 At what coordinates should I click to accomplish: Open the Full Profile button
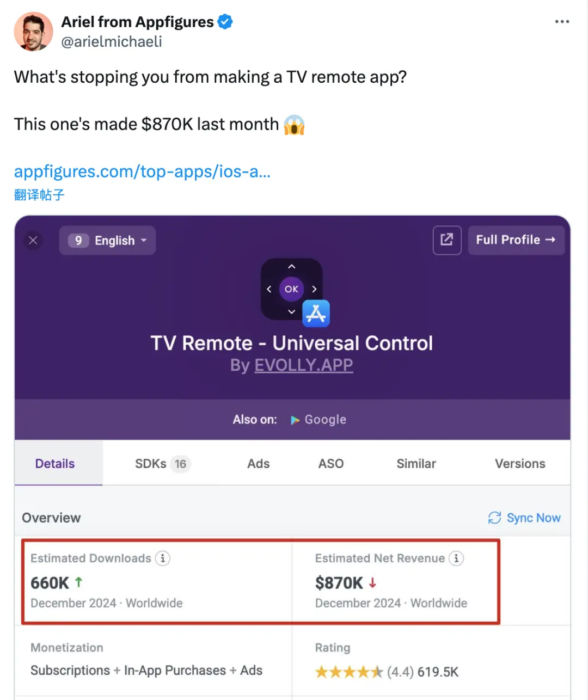(516, 240)
